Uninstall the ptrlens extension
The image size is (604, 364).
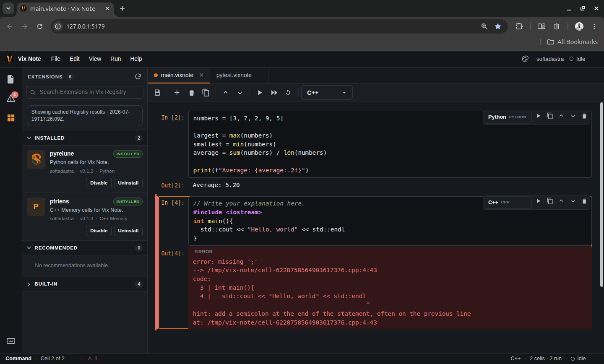128,231
